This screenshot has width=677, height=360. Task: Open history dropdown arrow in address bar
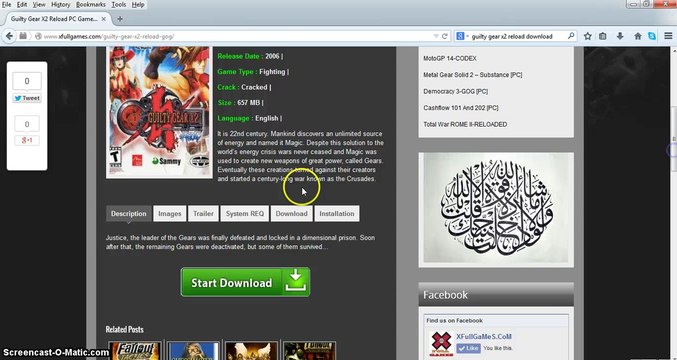pos(436,36)
